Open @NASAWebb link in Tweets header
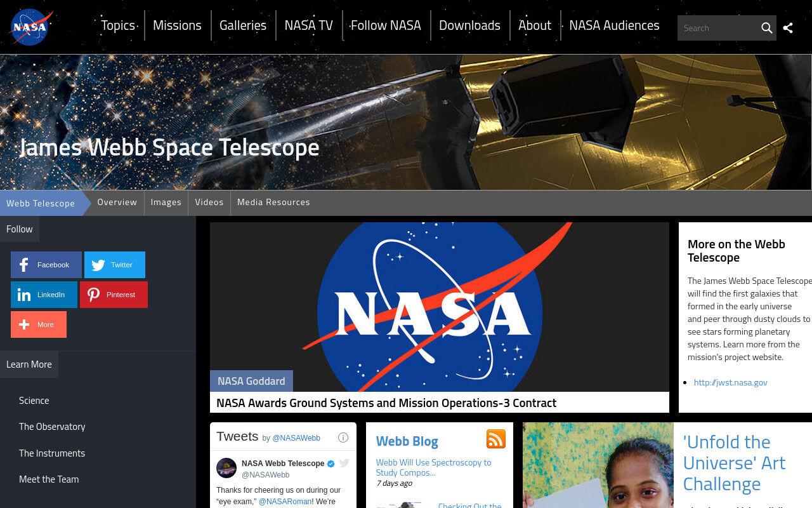The image size is (812, 508). (x=296, y=438)
